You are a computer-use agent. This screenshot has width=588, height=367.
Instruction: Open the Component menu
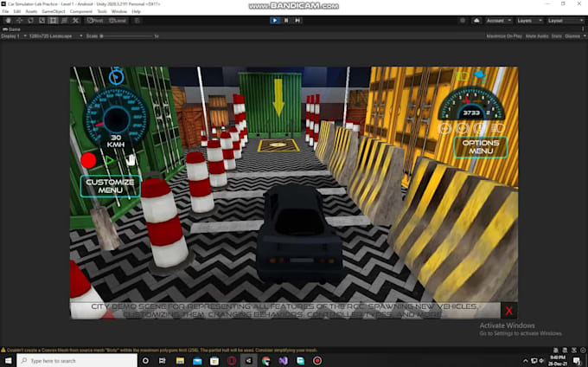pyautogui.click(x=81, y=11)
